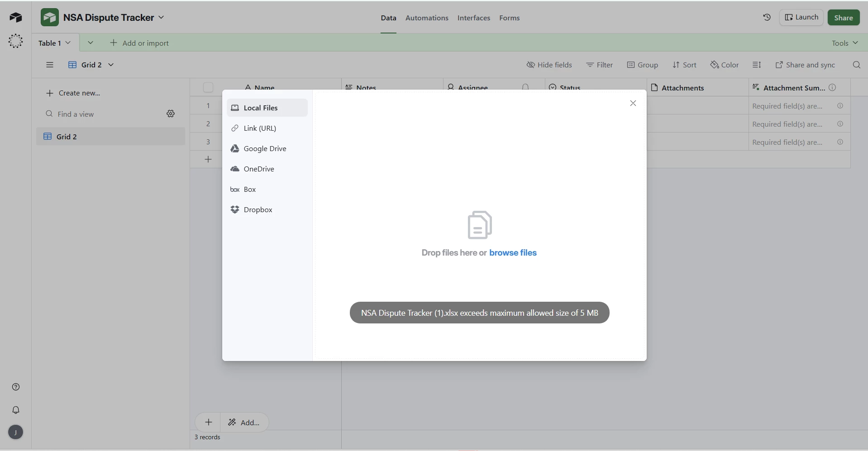The width and height of the screenshot is (868, 451).
Task: Open the Filter option
Action: (x=600, y=65)
